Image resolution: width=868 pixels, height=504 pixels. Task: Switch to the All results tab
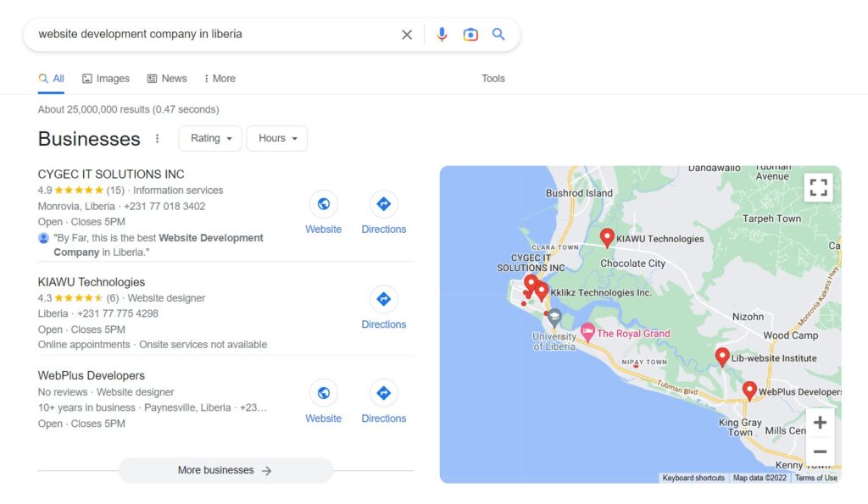coord(52,79)
